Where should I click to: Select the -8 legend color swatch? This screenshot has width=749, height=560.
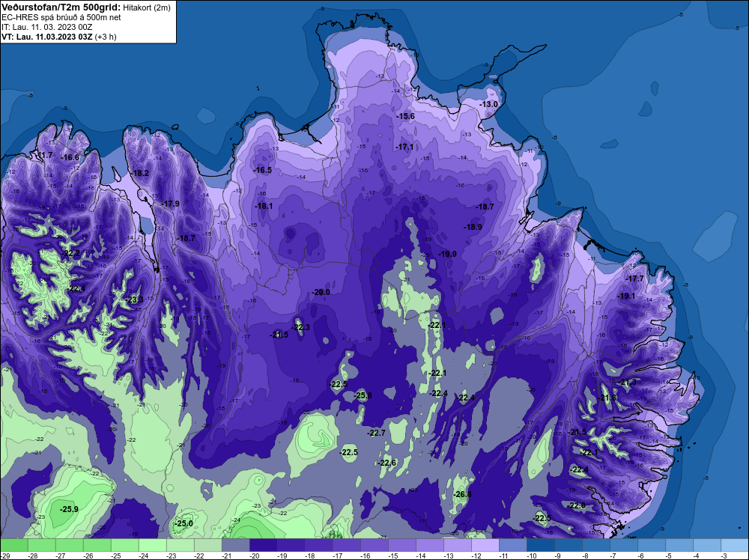(x=595, y=545)
